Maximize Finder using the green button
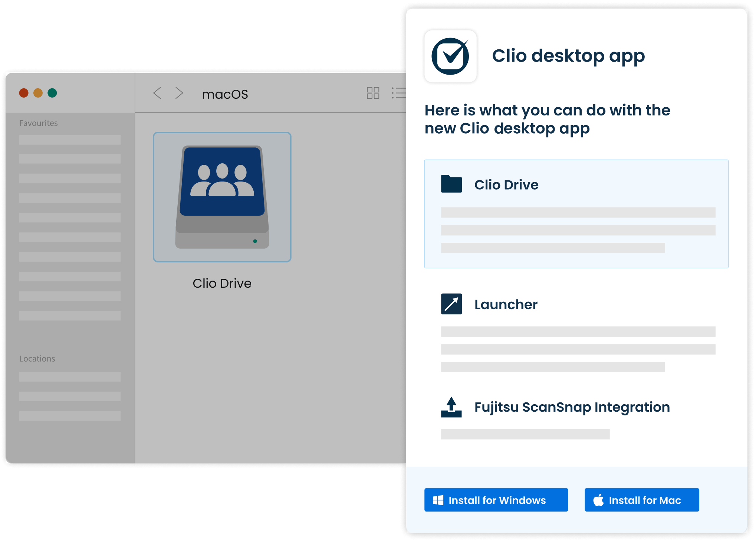The width and height of the screenshot is (756, 549). tap(52, 93)
